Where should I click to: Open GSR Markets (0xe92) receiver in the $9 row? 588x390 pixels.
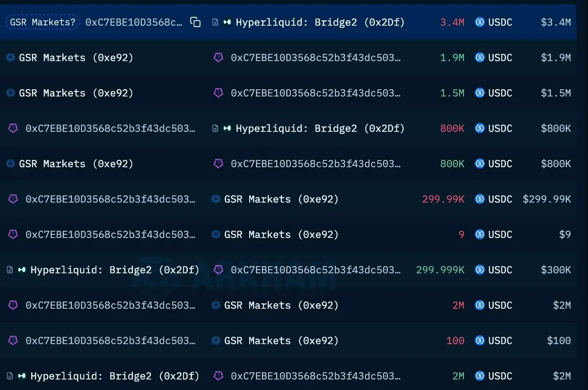[x=281, y=234]
